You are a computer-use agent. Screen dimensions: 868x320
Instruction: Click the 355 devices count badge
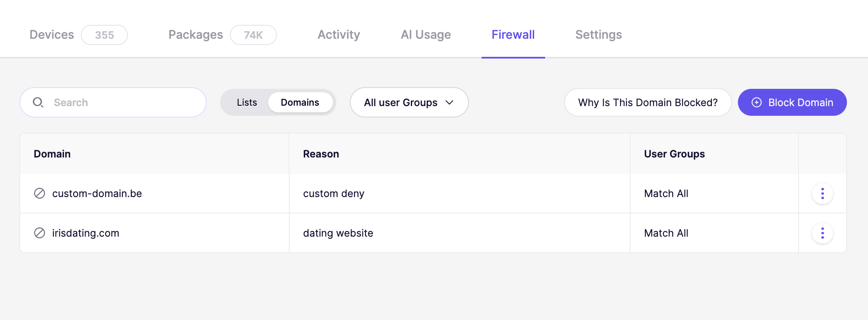[x=104, y=35]
